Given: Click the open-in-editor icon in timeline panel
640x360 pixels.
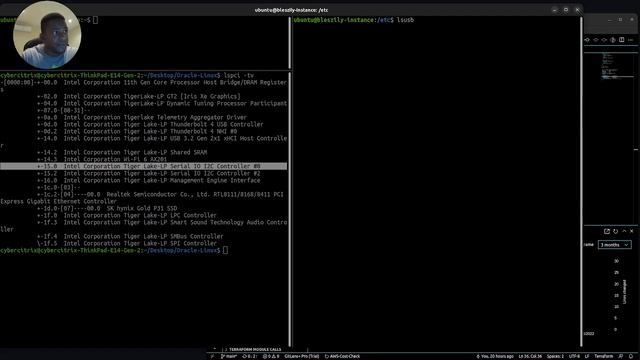Looking at the screenshot, I should click(x=607, y=231).
